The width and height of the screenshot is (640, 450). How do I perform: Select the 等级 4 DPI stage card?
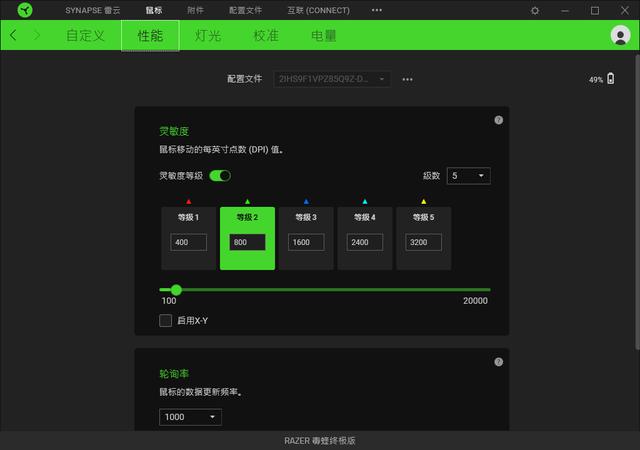pyautogui.click(x=365, y=238)
